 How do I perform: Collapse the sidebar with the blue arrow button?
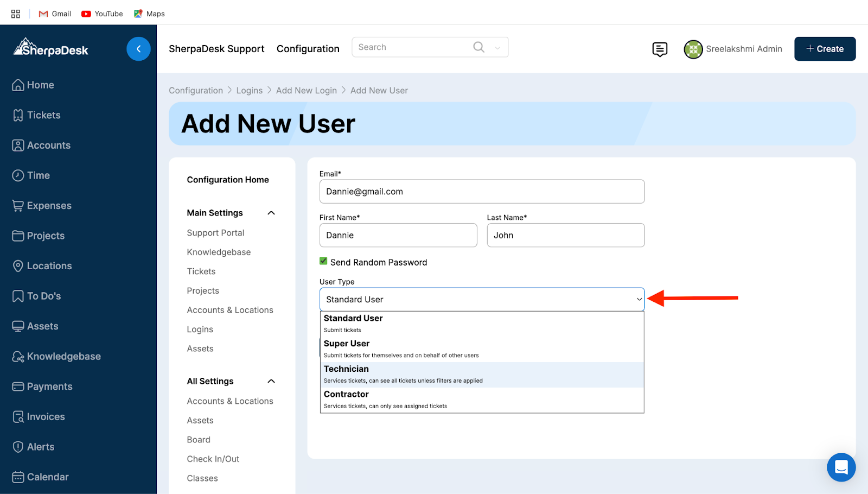(x=138, y=49)
